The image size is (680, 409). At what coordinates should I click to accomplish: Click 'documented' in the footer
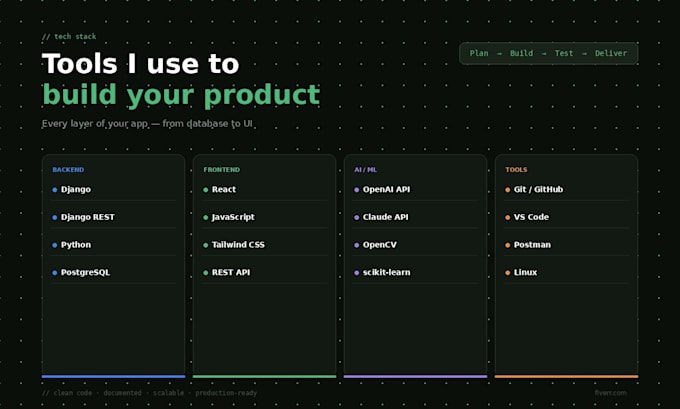[x=122, y=393]
